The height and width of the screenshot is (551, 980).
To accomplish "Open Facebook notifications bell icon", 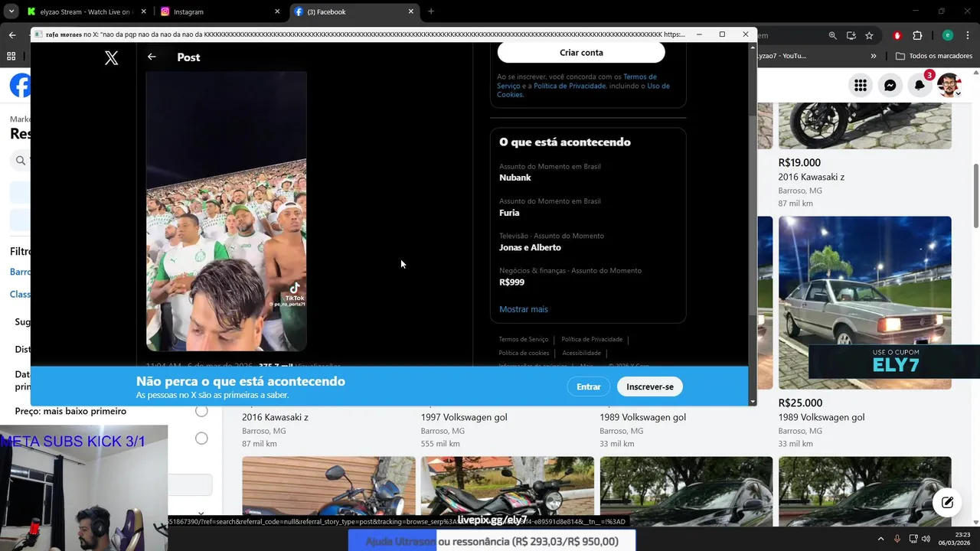I will [x=920, y=85].
